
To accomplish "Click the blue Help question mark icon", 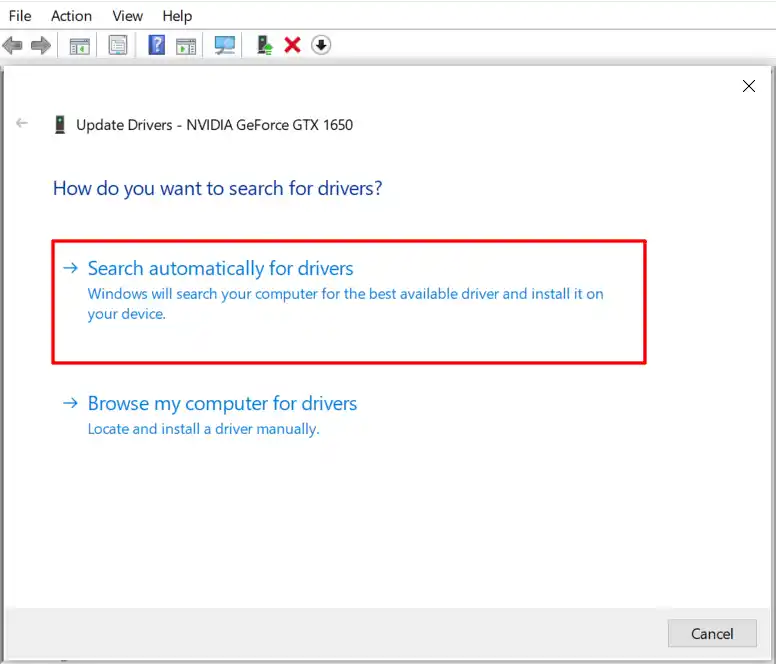I will click(x=157, y=45).
